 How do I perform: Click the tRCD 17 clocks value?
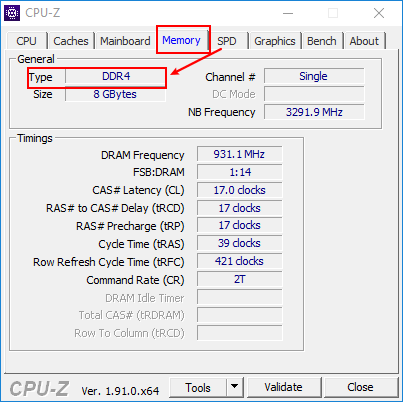tap(239, 208)
